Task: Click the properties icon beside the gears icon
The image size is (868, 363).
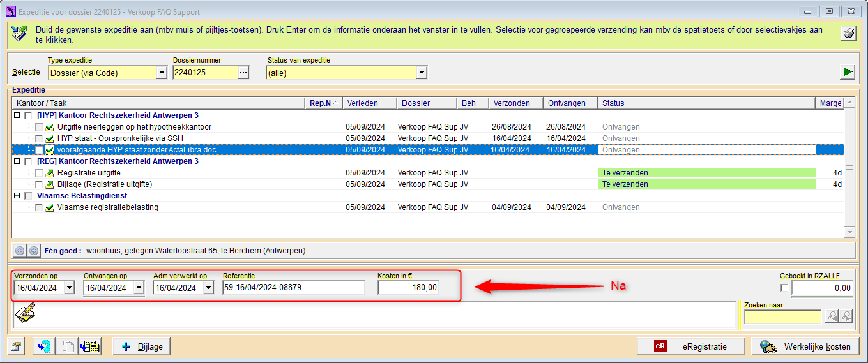Action: pos(17,346)
